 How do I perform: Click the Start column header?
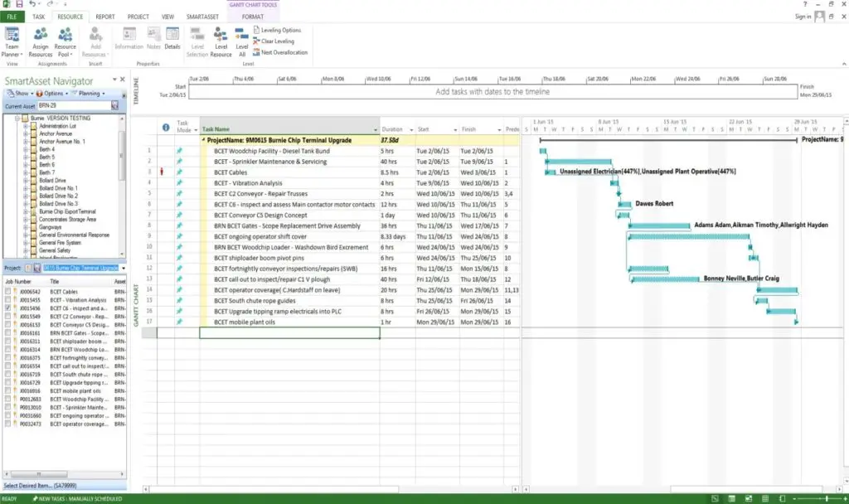(437, 129)
